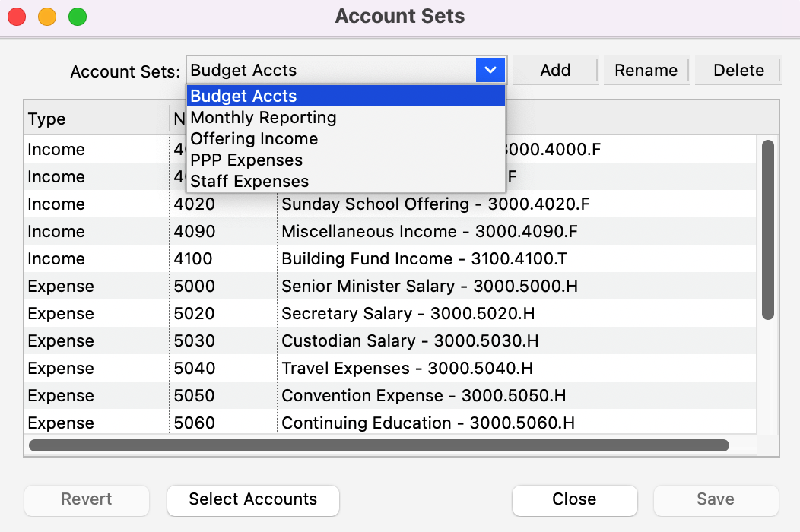Click the Building Fund Income row
The height and width of the screenshot is (532, 800).
point(424,259)
